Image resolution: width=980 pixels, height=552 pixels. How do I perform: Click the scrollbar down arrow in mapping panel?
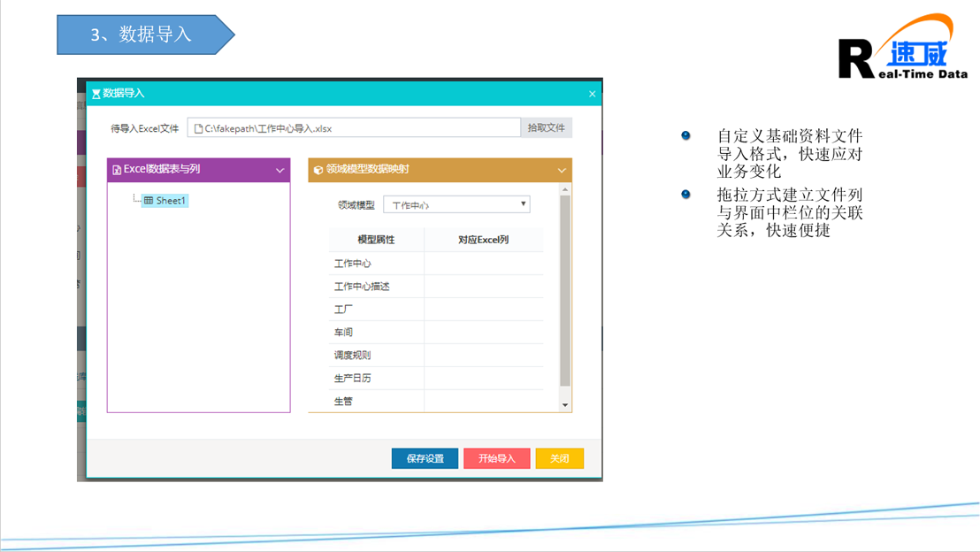(x=565, y=405)
